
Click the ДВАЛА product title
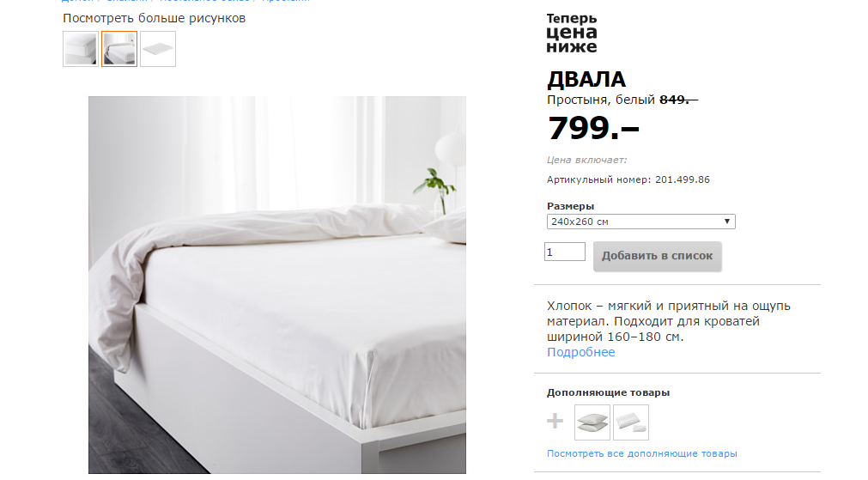tap(586, 80)
